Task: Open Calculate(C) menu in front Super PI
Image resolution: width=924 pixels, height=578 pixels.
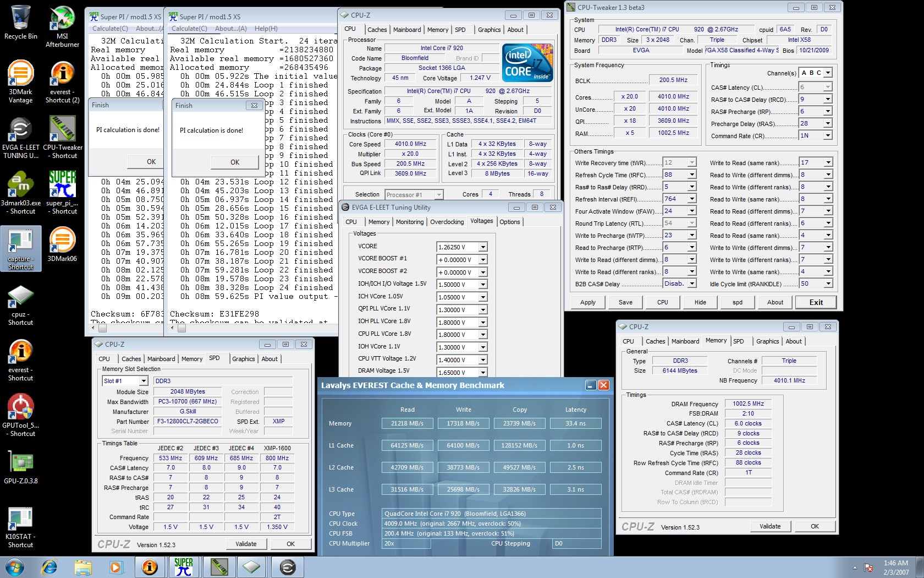Action: pos(189,29)
